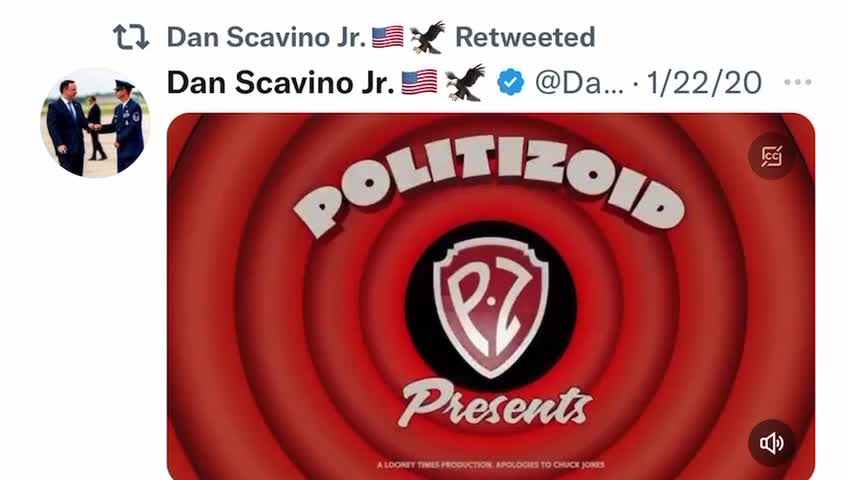Click the eagle emoji beside Retweeted
The width and height of the screenshot is (848, 480).
[x=427, y=37]
